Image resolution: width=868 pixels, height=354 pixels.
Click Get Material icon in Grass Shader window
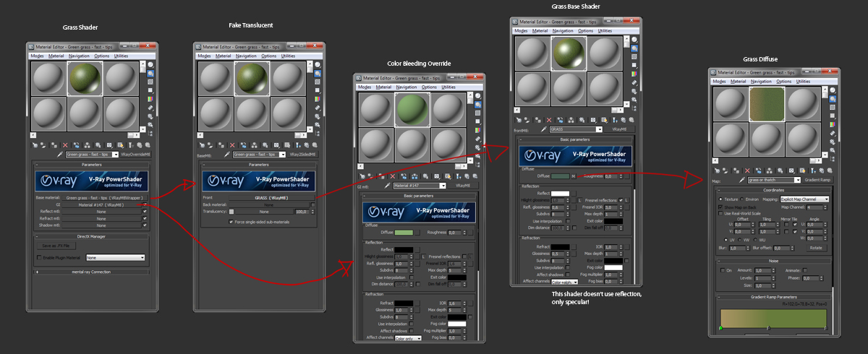pos(35,144)
